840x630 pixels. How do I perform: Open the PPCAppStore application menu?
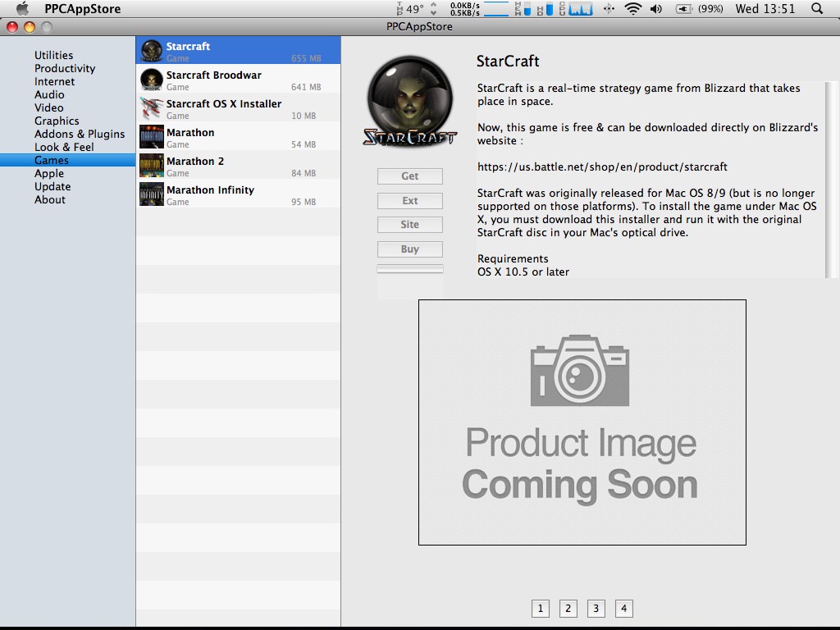pos(83,8)
